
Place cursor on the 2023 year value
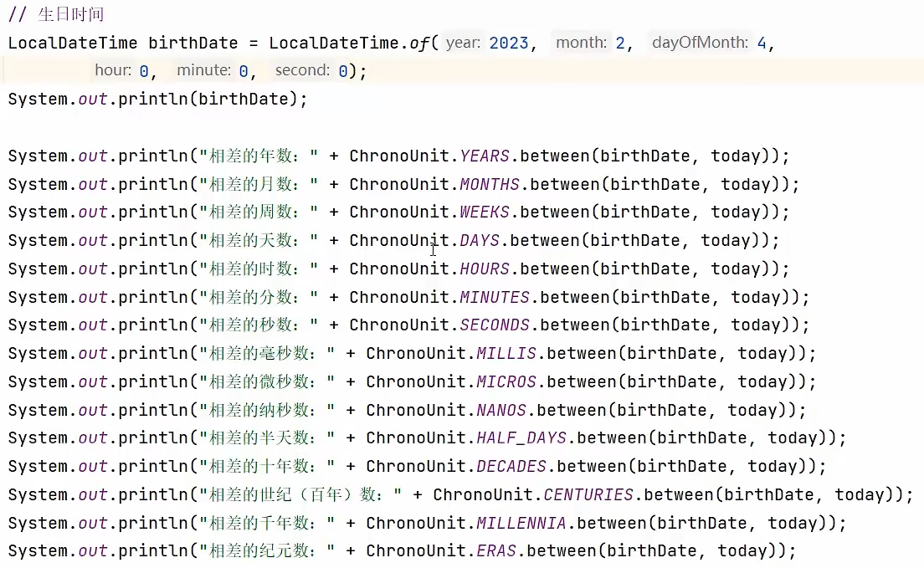pos(509,43)
